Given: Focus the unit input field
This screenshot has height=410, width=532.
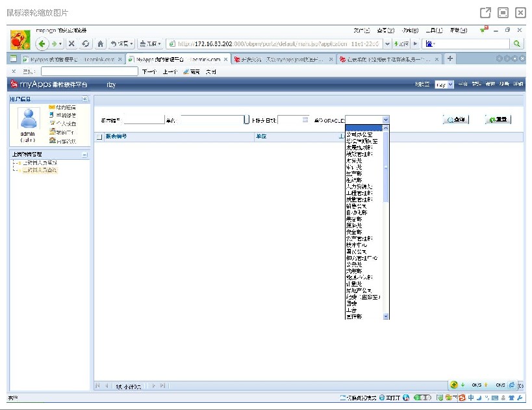Looking at the screenshot, I should 212,120.
